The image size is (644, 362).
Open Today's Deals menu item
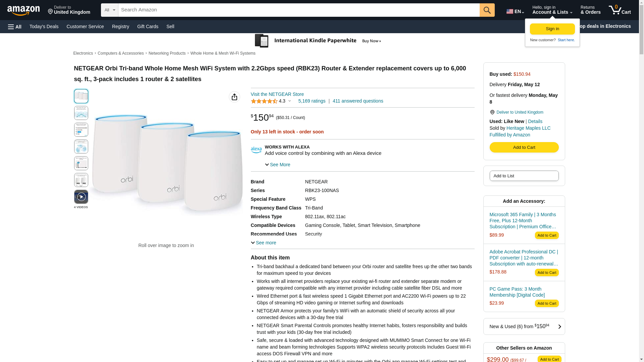click(x=44, y=26)
